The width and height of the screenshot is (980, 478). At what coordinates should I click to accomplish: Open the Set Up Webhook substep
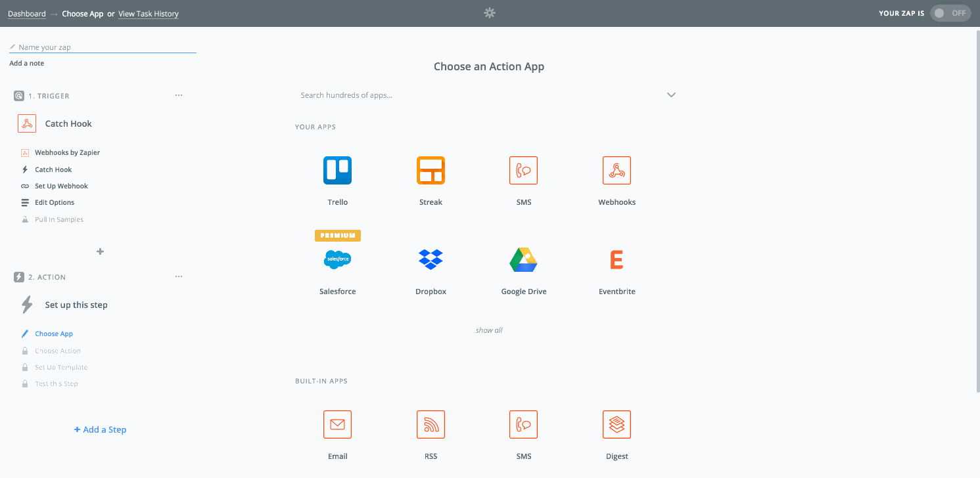(61, 186)
